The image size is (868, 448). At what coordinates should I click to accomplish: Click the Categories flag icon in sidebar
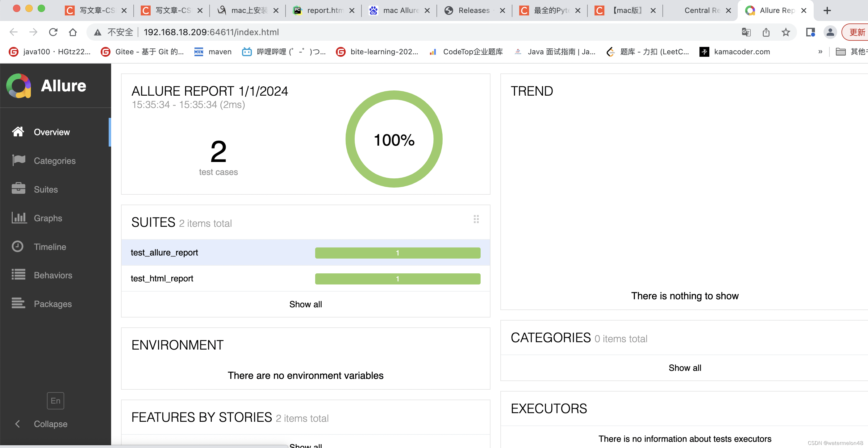point(19,160)
